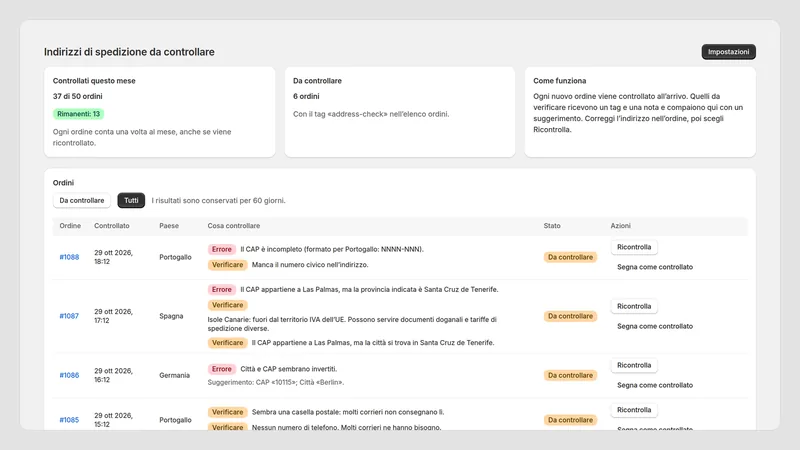Image resolution: width=800 pixels, height=450 pixels.
Task: Click Da controllare status badge for #1088
Action: click(570, 257)
